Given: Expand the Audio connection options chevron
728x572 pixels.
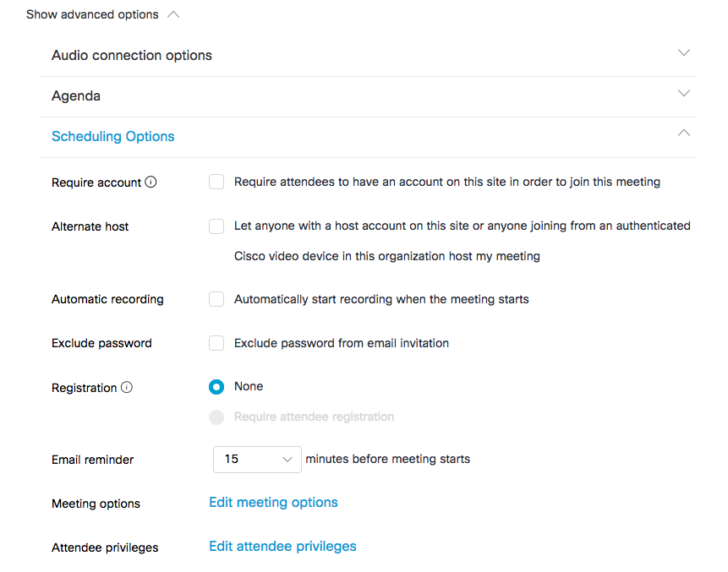Looking at the screenshot, I should tap(684, 53).
